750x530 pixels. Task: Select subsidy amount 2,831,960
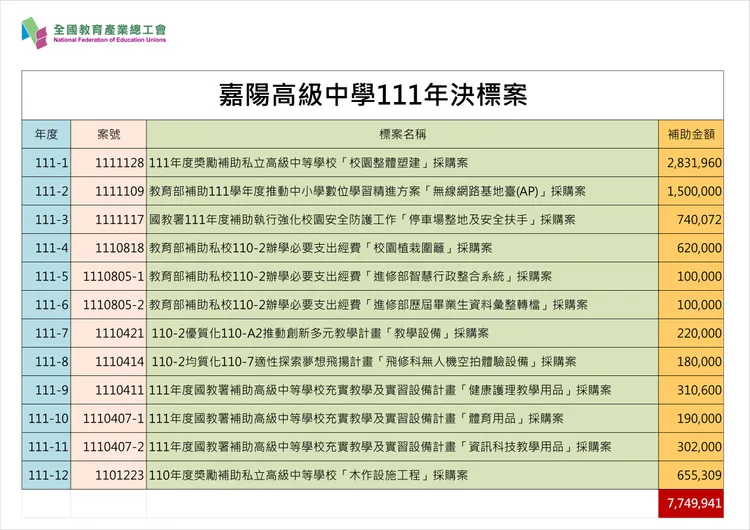point(691,163)
